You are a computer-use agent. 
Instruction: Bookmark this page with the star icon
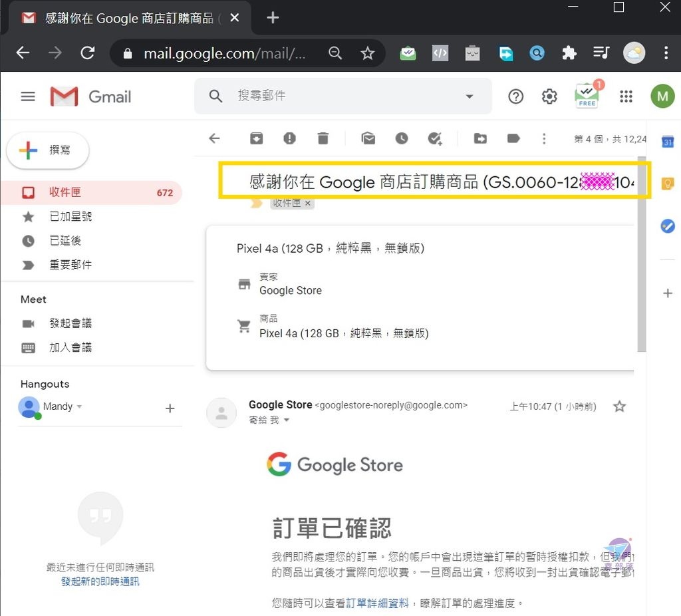click(367, 53)
